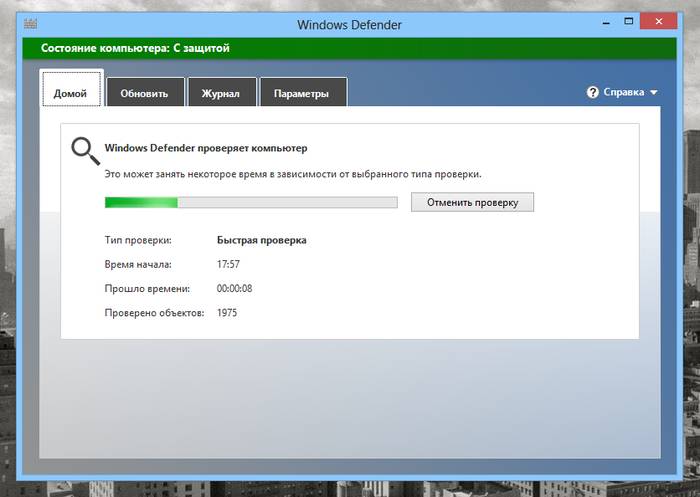Click the question mark help icon

(x=593, y=92)
